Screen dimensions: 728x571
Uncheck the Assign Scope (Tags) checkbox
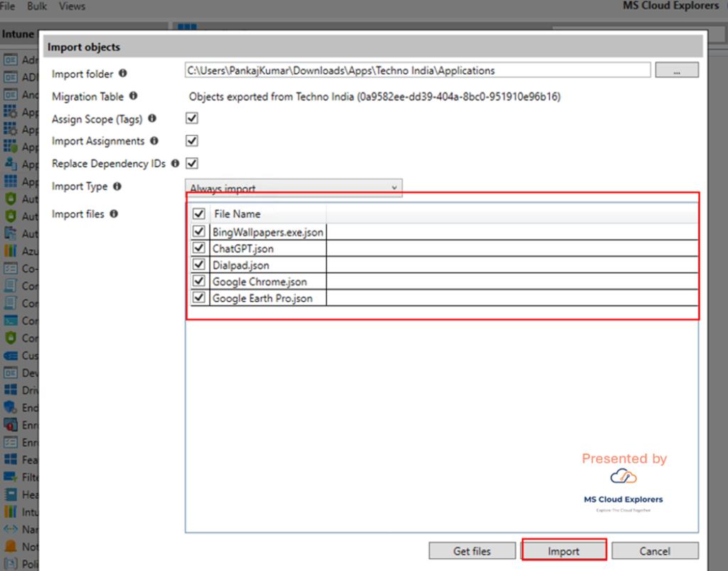click(192, 118)
